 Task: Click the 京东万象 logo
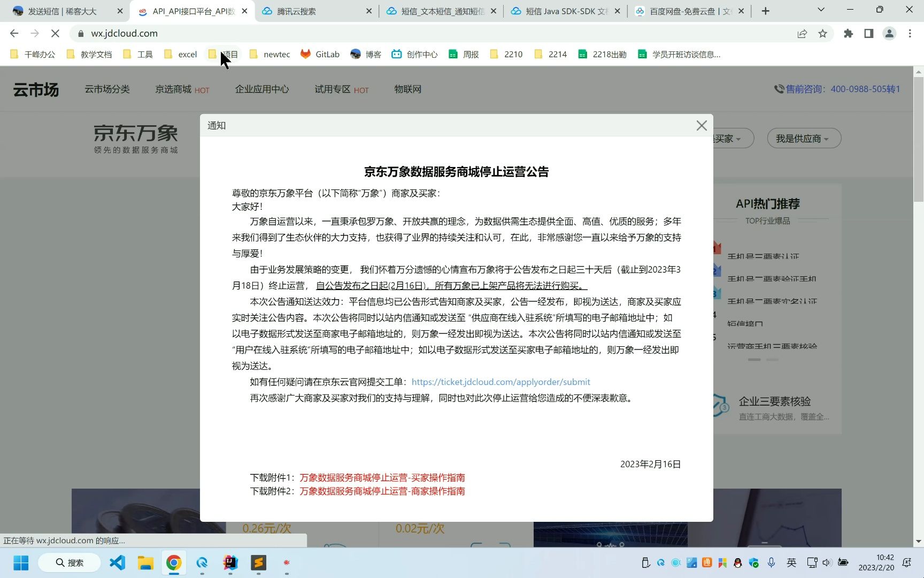pyautogui.click(x=136, y=139)
